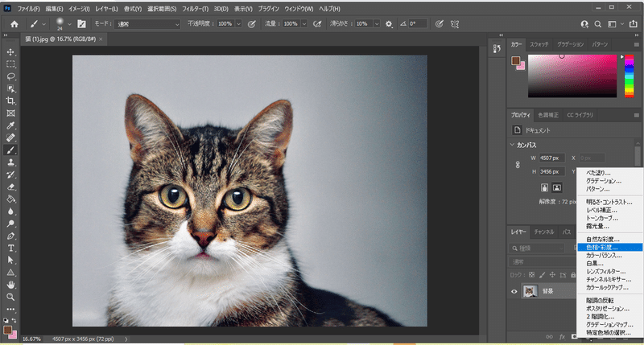Select the Move tool in the toolbar
Image resolution: width=644 pixels, height=345 pixels.
point(11,51)
